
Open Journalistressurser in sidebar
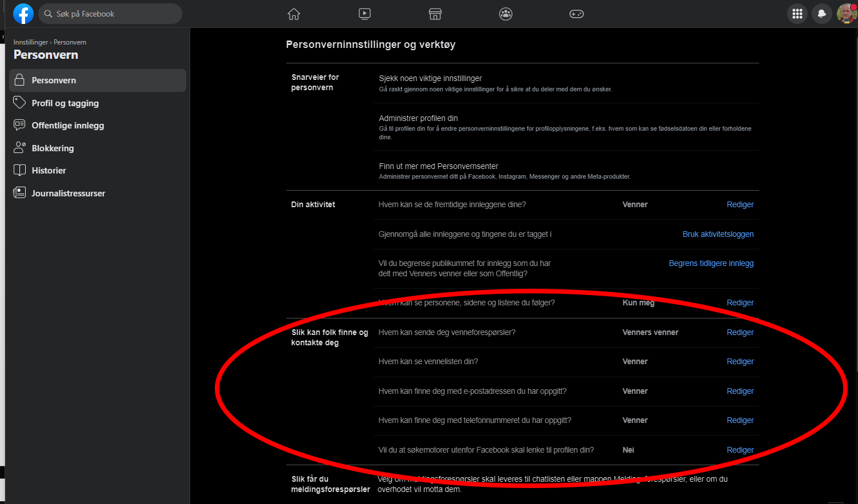pos(68,193)
